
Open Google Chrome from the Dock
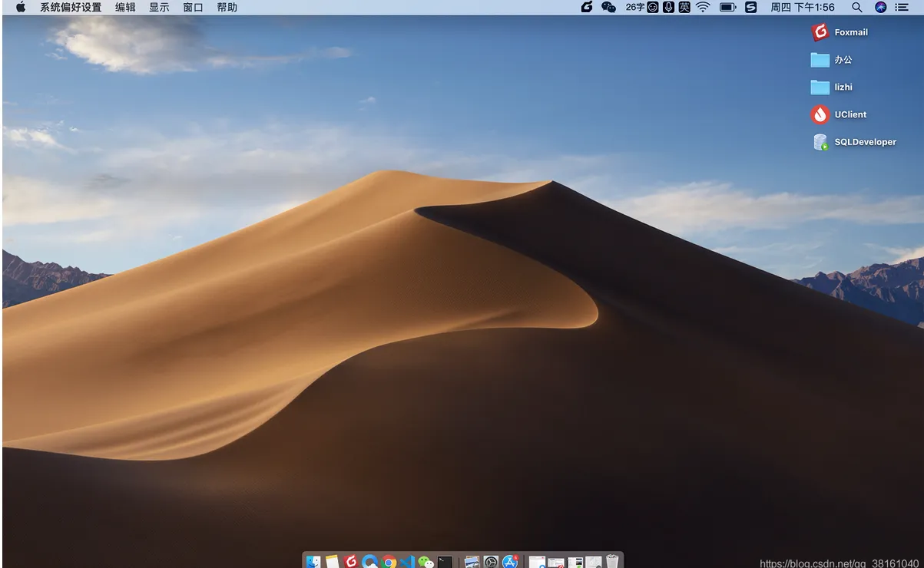click(x=389, y=562)
